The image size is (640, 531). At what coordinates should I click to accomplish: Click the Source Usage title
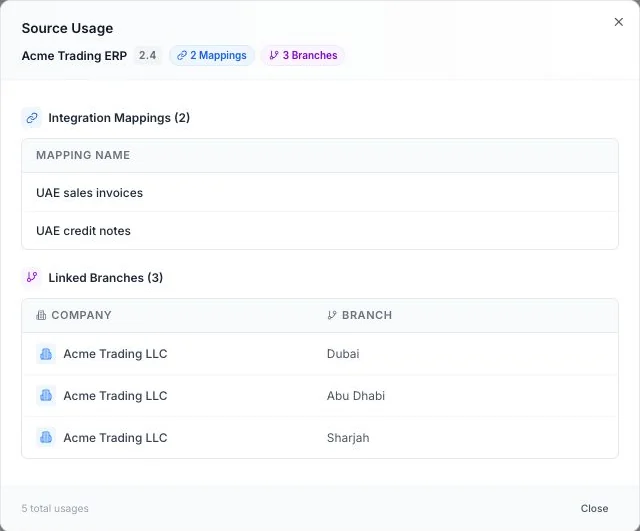67,28
